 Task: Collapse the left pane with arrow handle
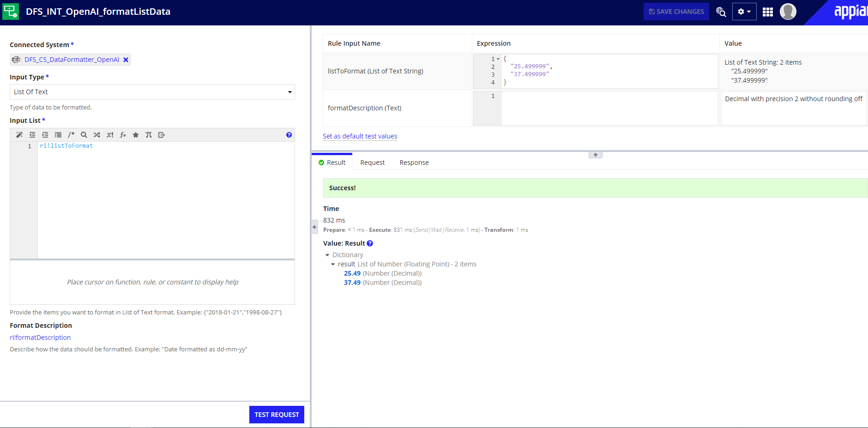pos(314,227)
